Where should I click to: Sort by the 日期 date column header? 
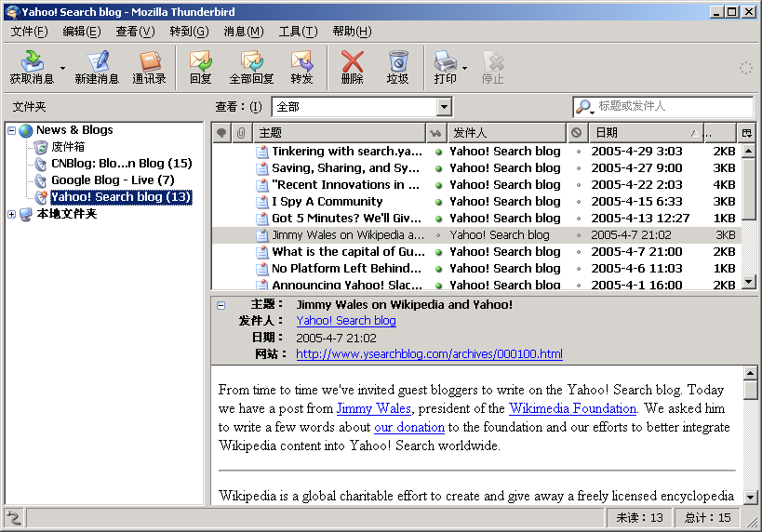tap(646, 133)
